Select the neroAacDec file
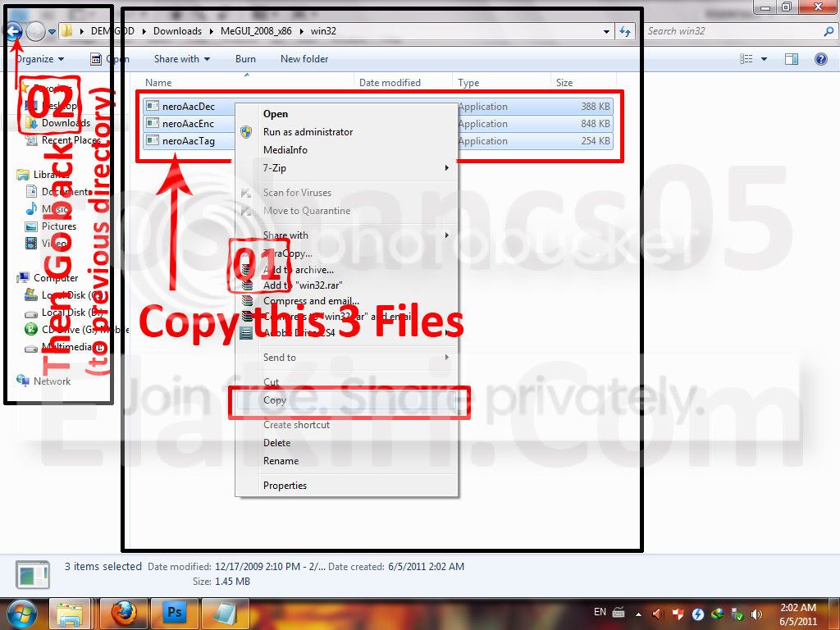 pos(188,107)
